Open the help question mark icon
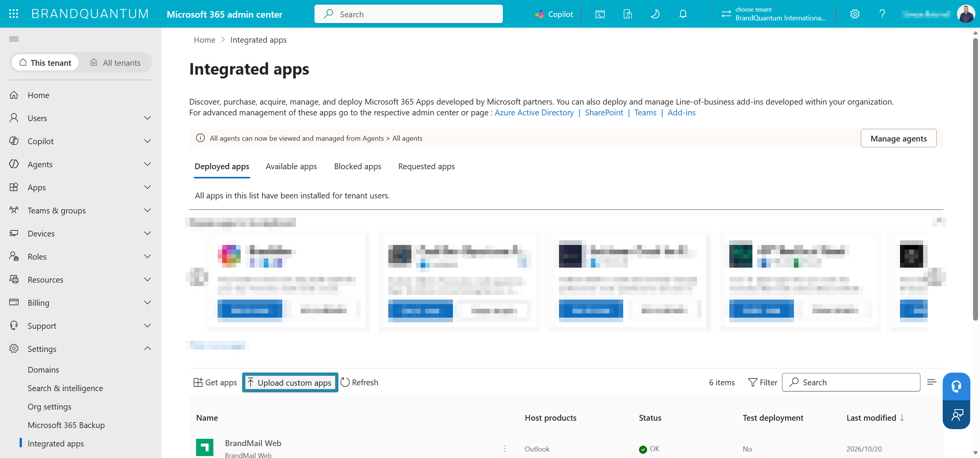The width and height of the screenshot is (980, 458). click(882, 14)
